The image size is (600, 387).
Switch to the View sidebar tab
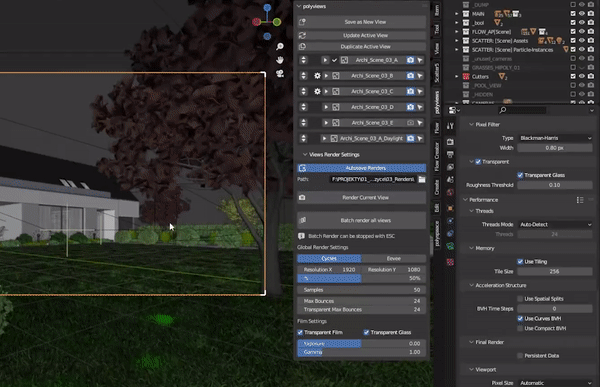[x=436, y=49]
